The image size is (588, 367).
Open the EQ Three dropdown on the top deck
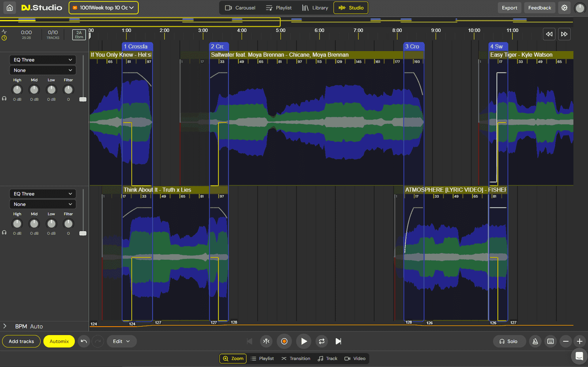[x=42, y=59]
